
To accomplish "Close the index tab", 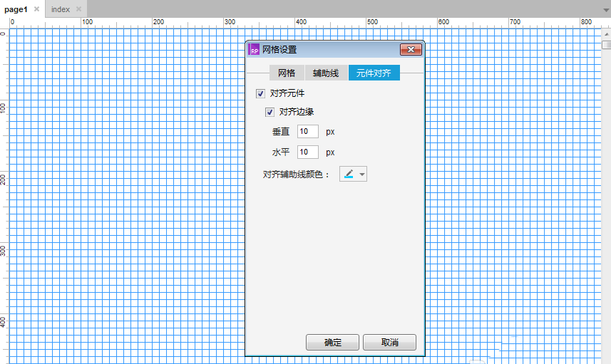I will pyautogui.click(x=79, y=9).
